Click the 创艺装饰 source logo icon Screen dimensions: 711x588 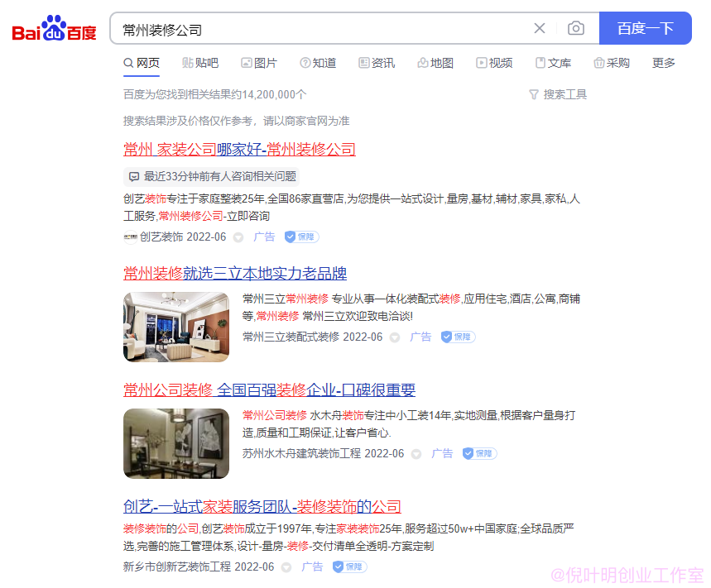pos(131,237)
